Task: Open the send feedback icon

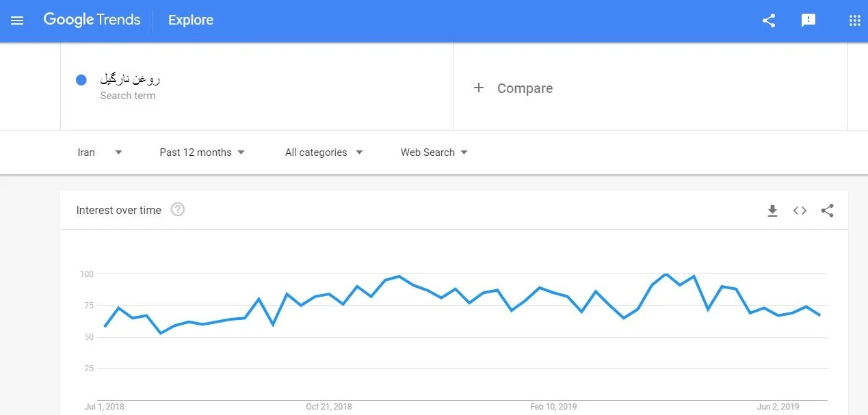Action: coord(808,21)
